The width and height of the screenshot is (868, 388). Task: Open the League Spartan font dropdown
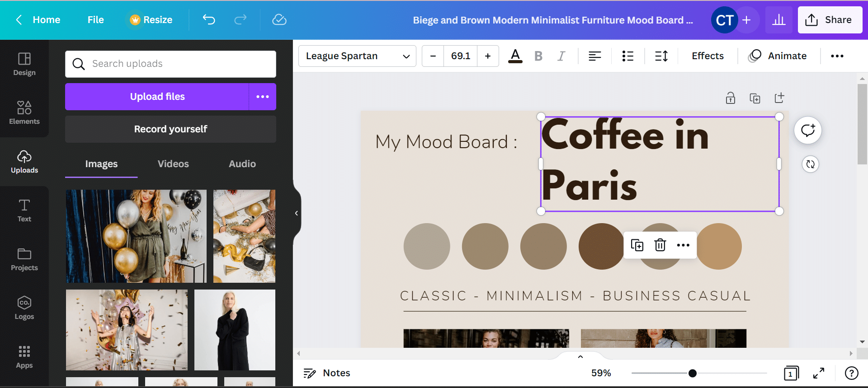357,56
